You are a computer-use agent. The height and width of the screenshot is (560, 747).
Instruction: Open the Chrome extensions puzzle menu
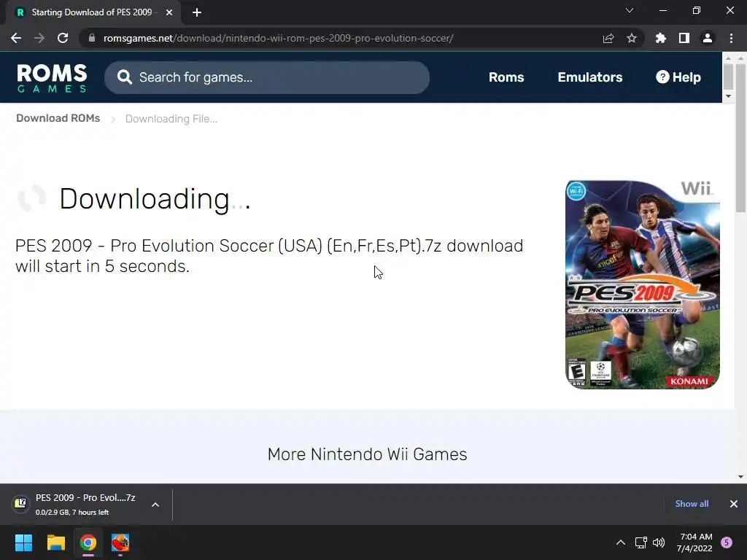click(x=660, y=38)
